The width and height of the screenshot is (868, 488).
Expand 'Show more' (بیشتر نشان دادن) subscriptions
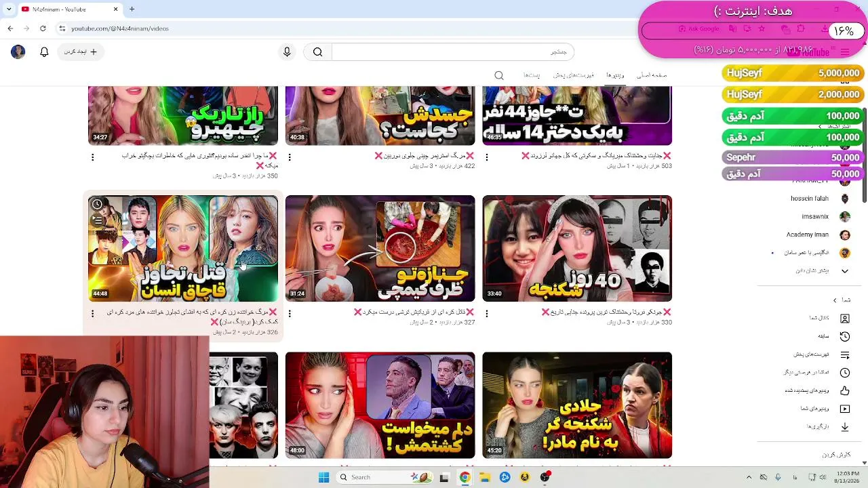pos(822,271)
